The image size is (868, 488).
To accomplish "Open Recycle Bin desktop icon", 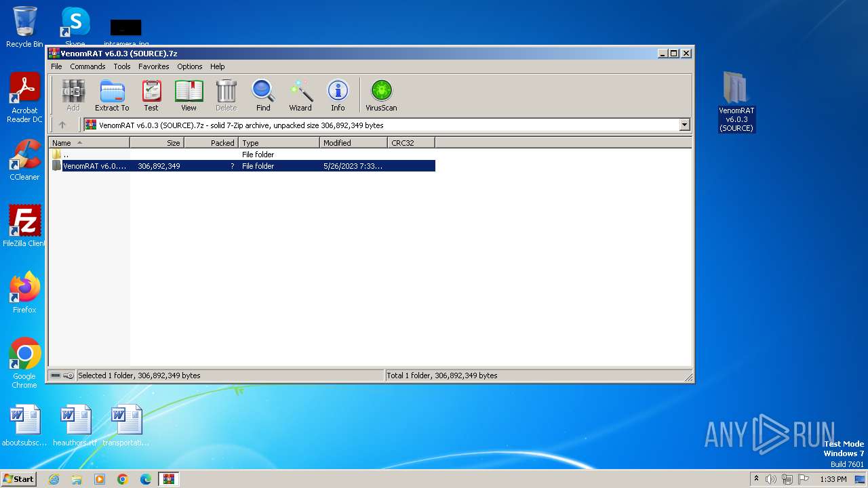I will (x=24, y=27).
